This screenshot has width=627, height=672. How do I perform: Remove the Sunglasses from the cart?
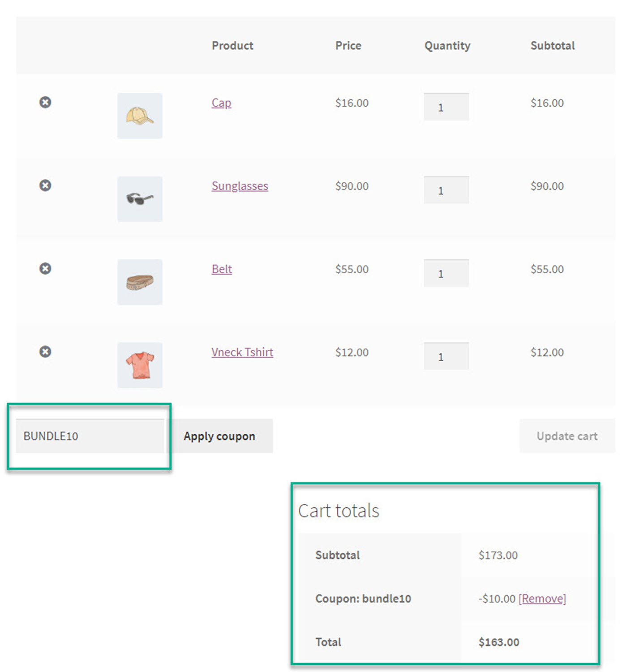pos(45,185)
